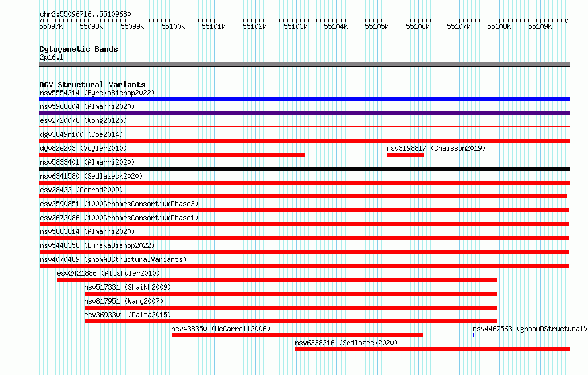The width and height of the screenshot is (588, 375).
Task: Select the blue nsv5554214 variant bar
Action: tap(304, 99)
